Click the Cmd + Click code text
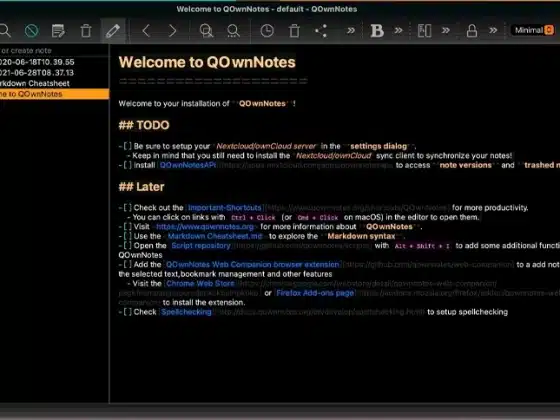 [318, 218]
